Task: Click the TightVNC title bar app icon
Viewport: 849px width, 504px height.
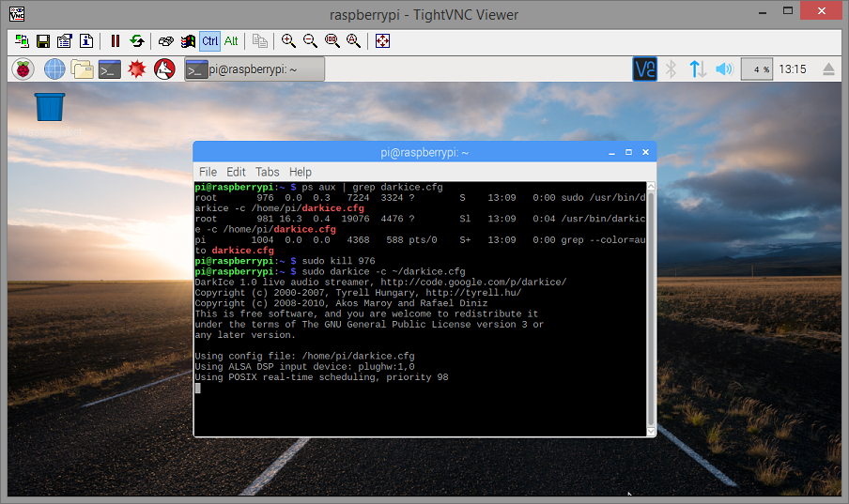Action: coord(17,14)
